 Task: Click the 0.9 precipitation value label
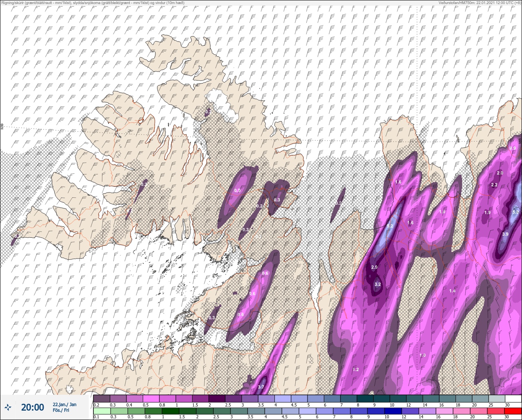(513, 148)
